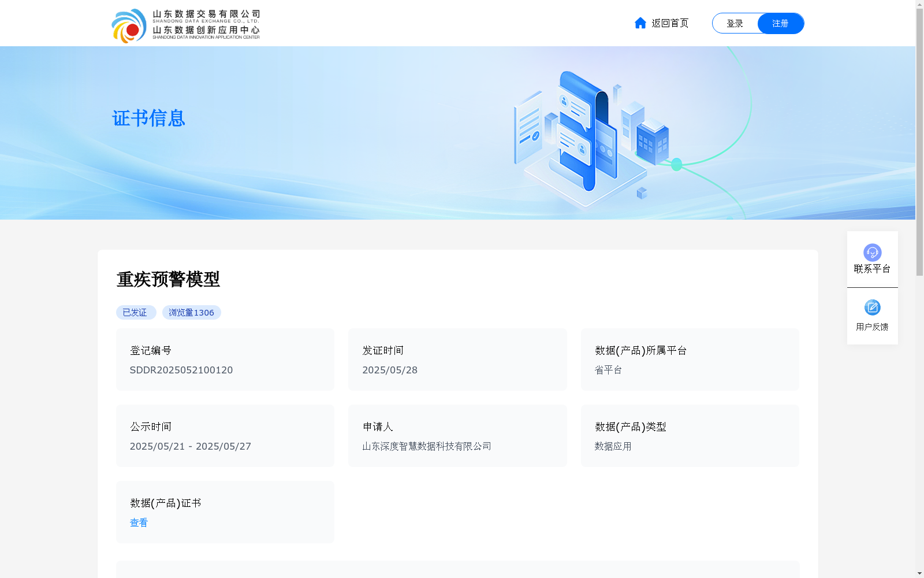The height and width of the screenshot is (578, 924).
Task: Click the 已发证 status tag
Action: click(136, 313)
